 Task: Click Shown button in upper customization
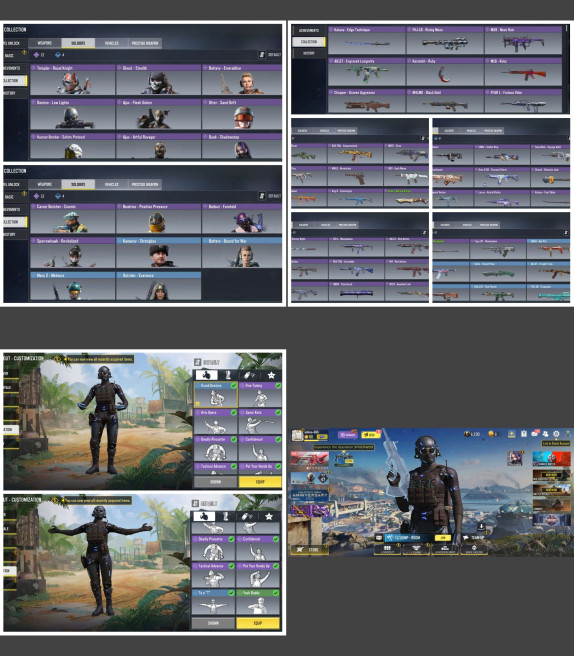pos(215,482)
